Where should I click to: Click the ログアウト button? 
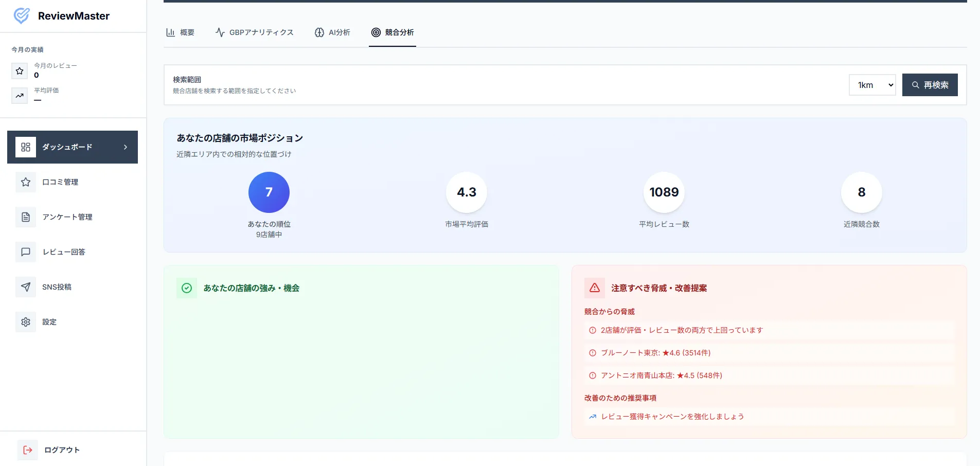pyautogui.click(x=73, y=450)
